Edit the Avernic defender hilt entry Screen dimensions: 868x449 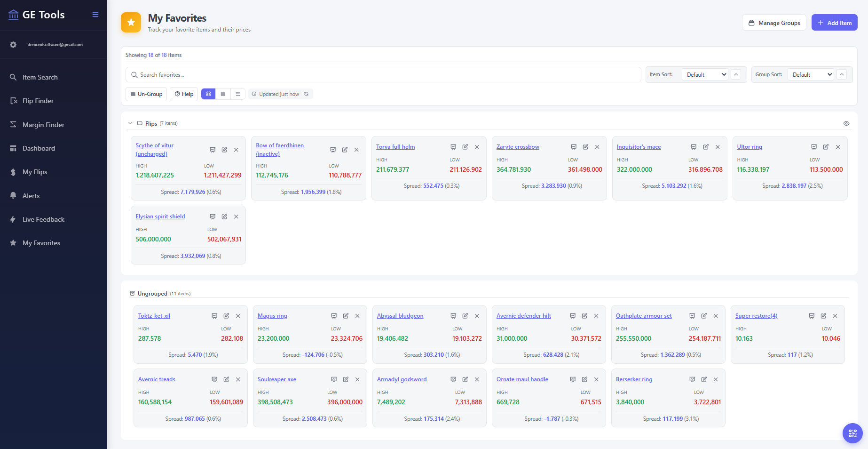[x=584, y=316]
